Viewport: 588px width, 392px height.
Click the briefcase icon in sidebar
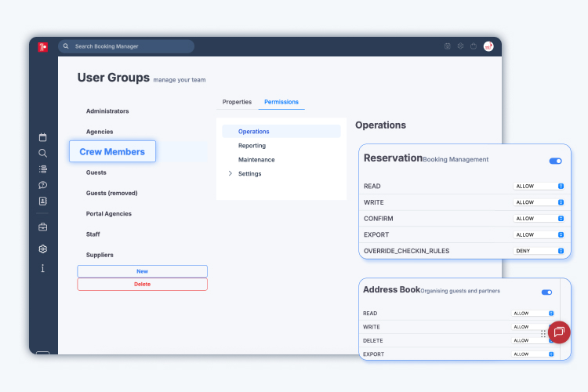43,227
